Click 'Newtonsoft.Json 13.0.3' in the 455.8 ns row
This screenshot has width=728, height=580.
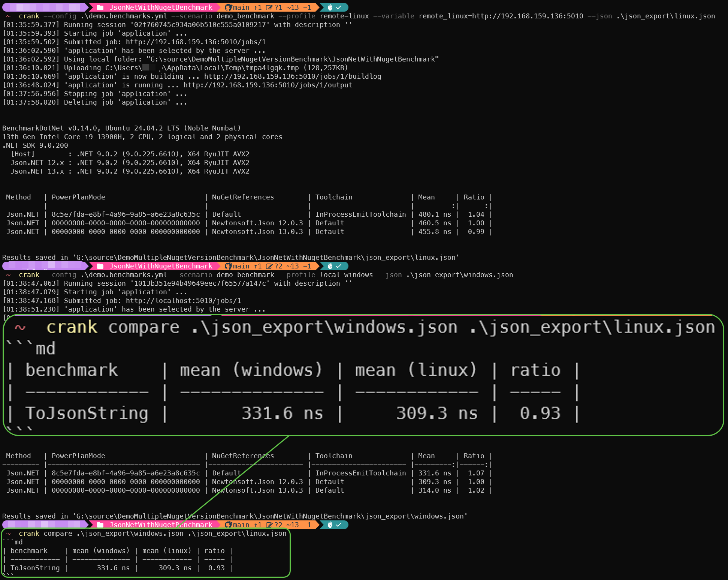[x=257, y=232]
